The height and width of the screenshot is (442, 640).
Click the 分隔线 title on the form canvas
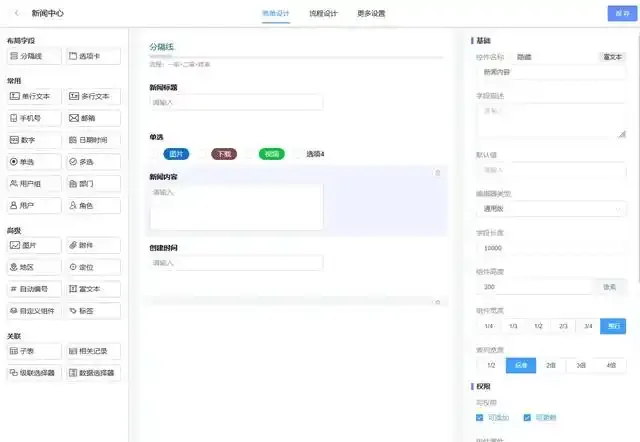coord(162,47)
